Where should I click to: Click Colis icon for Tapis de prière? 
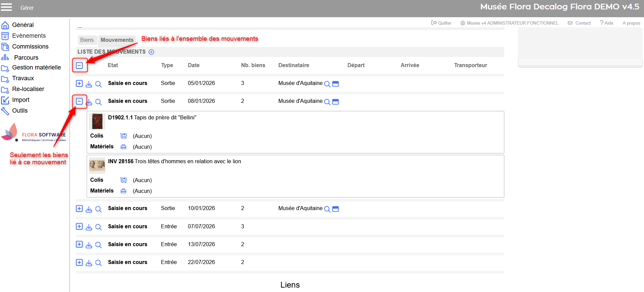coord(123,136)
